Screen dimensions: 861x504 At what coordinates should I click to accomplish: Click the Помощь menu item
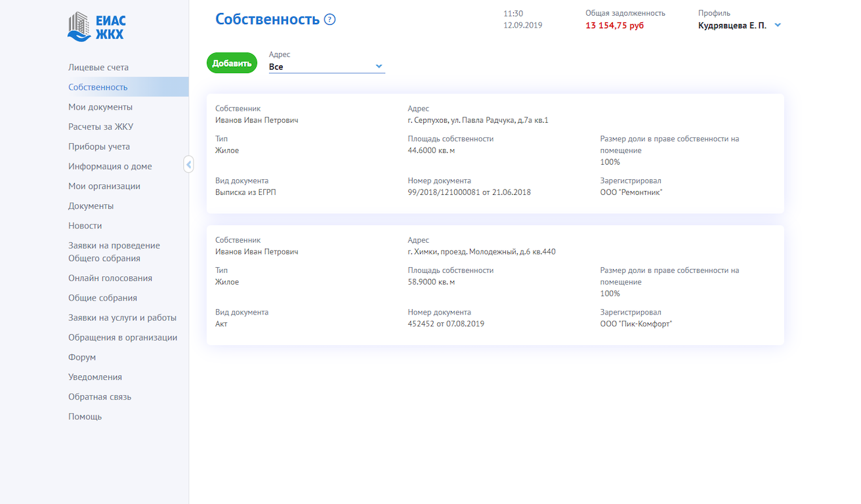pos(85,417)
